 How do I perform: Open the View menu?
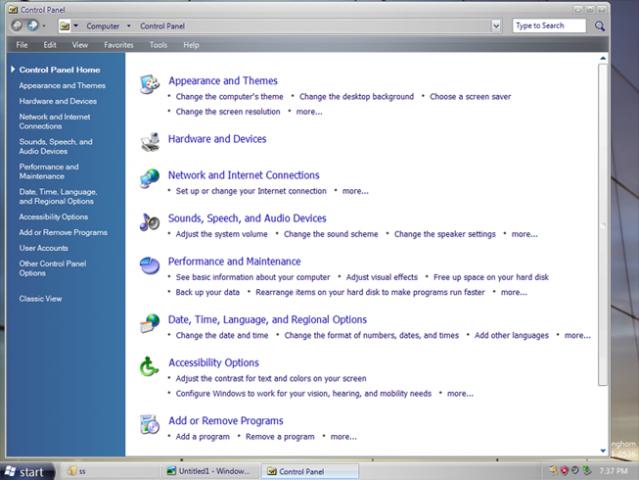tap(80, 45)
